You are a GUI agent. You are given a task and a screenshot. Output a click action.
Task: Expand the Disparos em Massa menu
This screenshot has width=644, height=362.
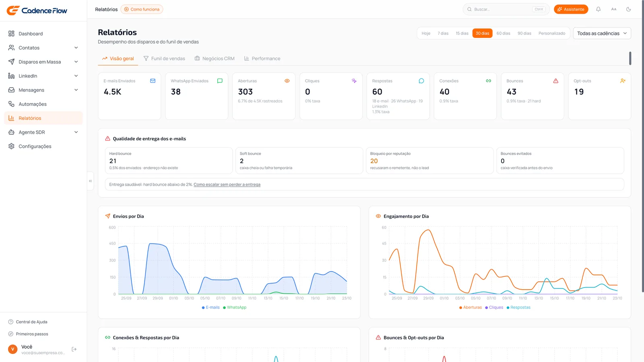tap(43, 62)
